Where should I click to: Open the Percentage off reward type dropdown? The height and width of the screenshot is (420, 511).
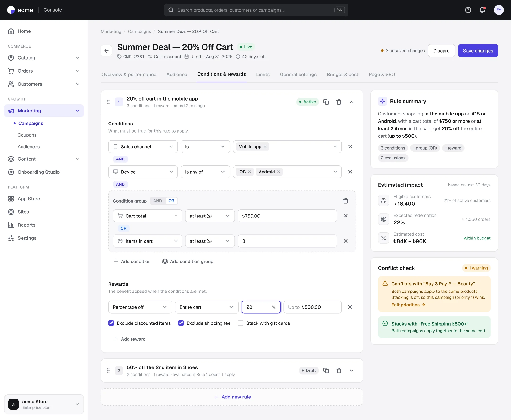(x=140, y=307)
